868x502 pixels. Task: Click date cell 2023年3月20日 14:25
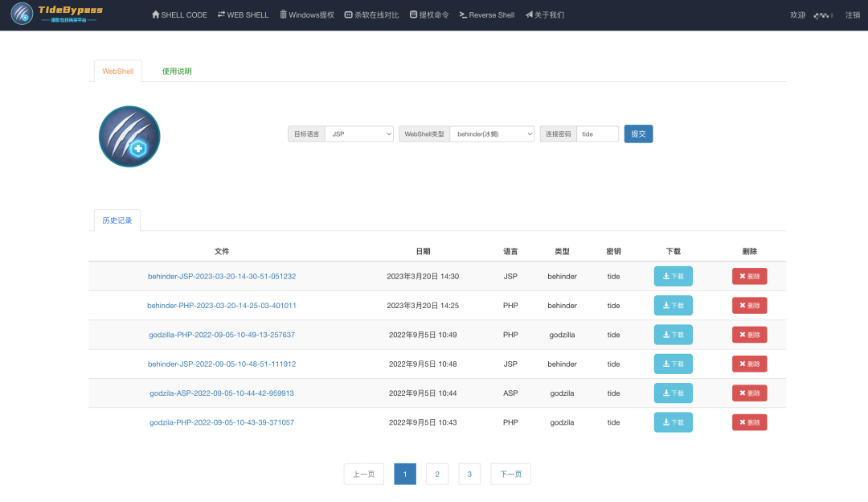click(423, 305)
